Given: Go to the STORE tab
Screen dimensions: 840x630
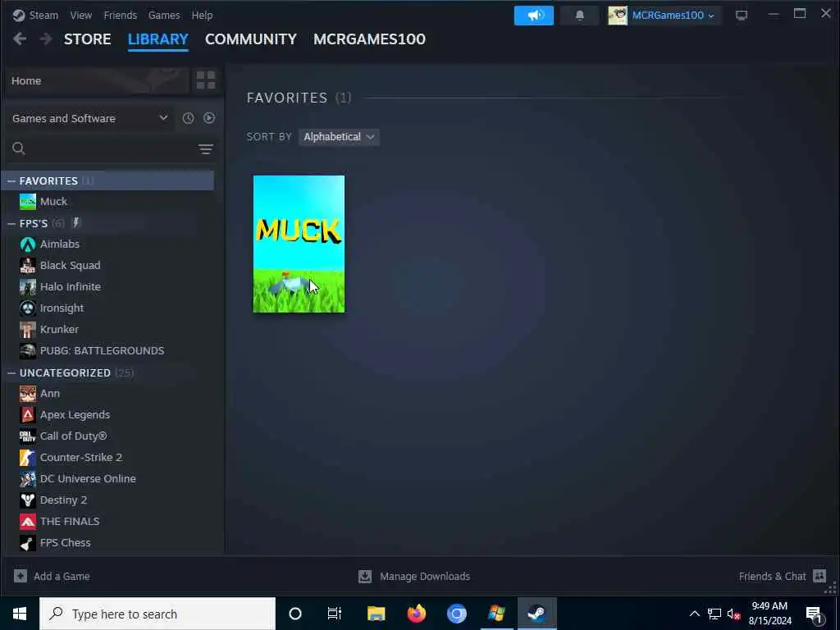Looking at the screenshot, I should [87, 39].
